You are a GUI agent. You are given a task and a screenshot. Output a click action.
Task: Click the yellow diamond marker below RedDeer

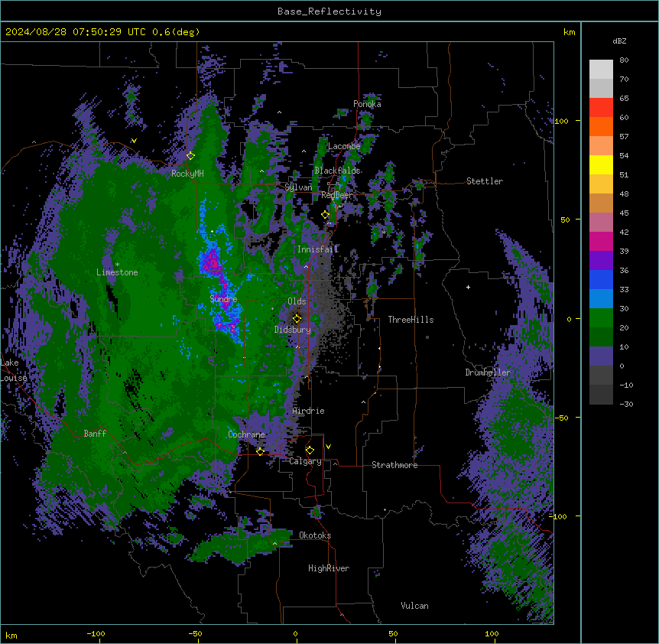tap(326, 215)
